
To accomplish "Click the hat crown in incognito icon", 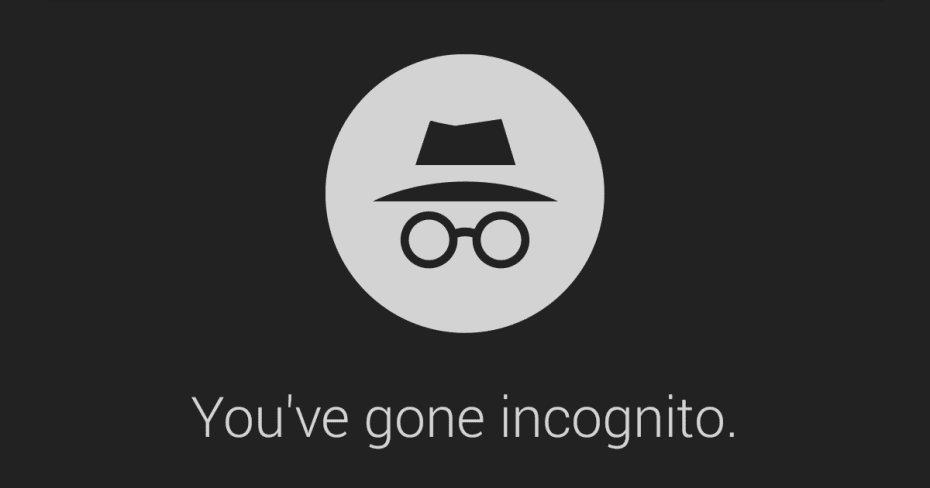I will click(x=466, y=142).
